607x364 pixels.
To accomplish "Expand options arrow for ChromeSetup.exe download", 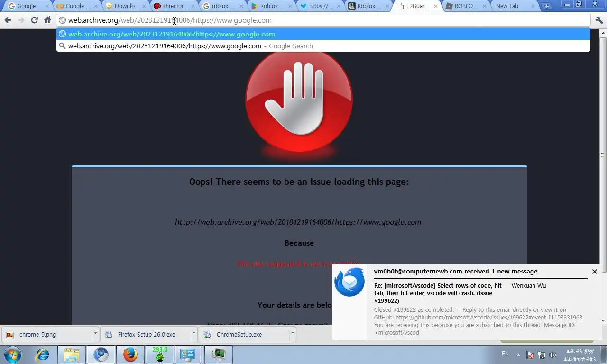I will pyautogui.click(x=292, y=334).
